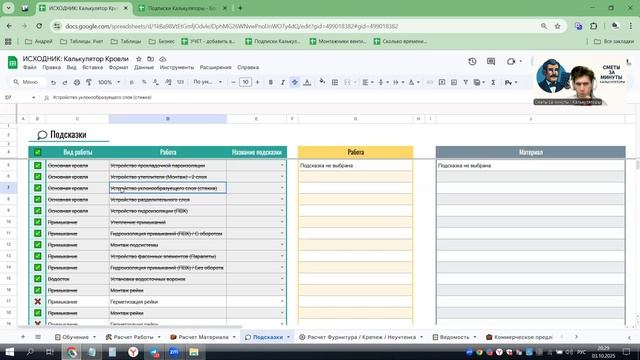The width and height of the screenshot is (640, 360).
Task: Open hint dropdown for Устройство прокладочной пароизоляции row
Action: pyautogui.click(x=282, y=165)
